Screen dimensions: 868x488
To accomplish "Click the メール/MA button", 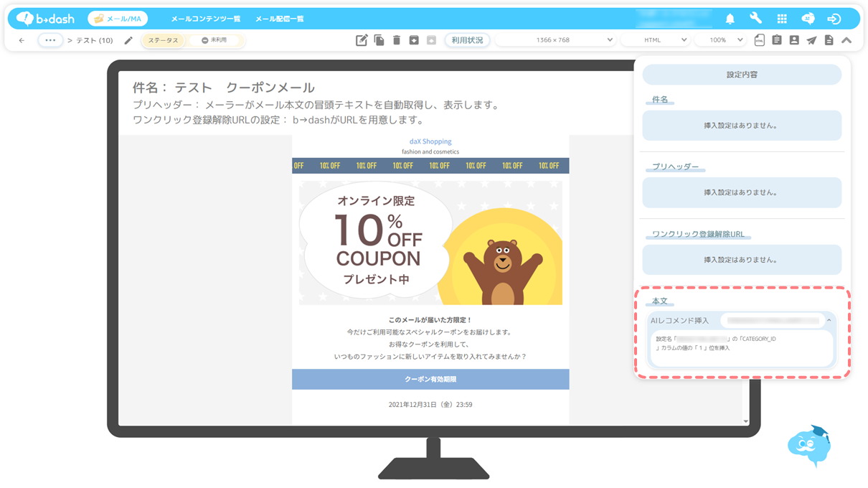I will (118, 19).
